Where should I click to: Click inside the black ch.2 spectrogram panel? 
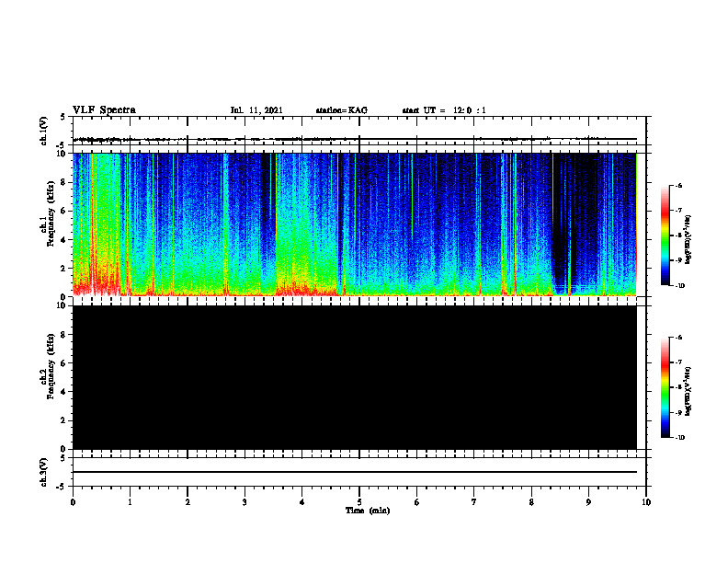point(355,377)
